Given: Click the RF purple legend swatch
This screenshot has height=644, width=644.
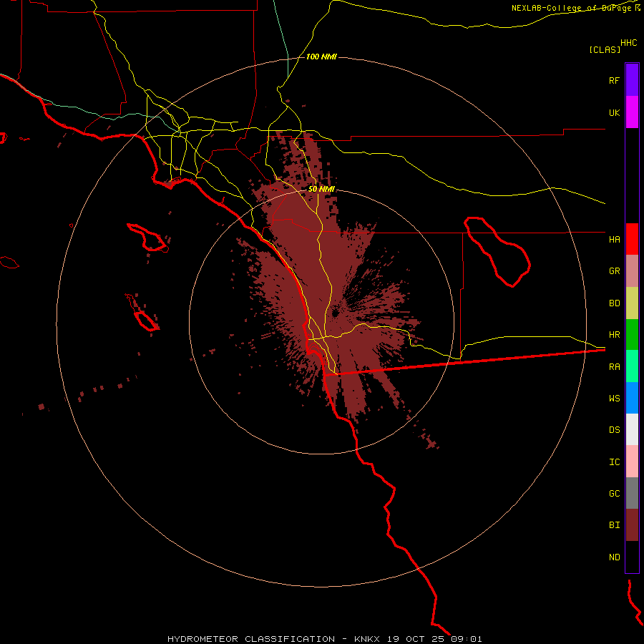Looking at the screenshot, I should click(x=632, y=80).
